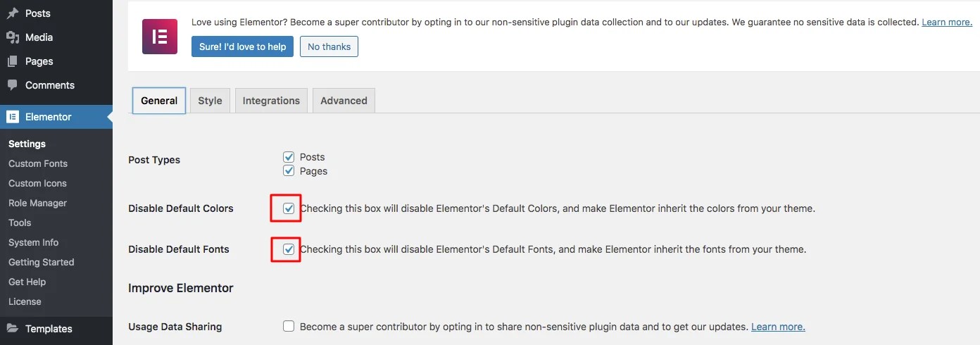Toggle the Disable Default Fonts checkbox
The width and height of the screenshot is (980, 345).
(x=289, y=249)
